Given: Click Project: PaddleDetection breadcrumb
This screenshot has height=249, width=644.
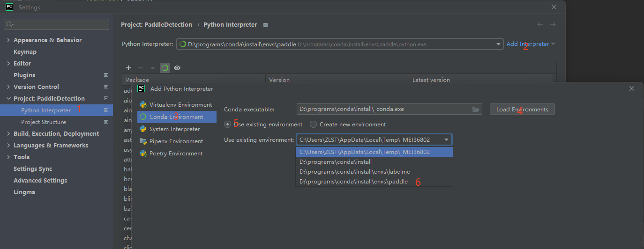Looking at the screenshot, I should pos(157,24).
